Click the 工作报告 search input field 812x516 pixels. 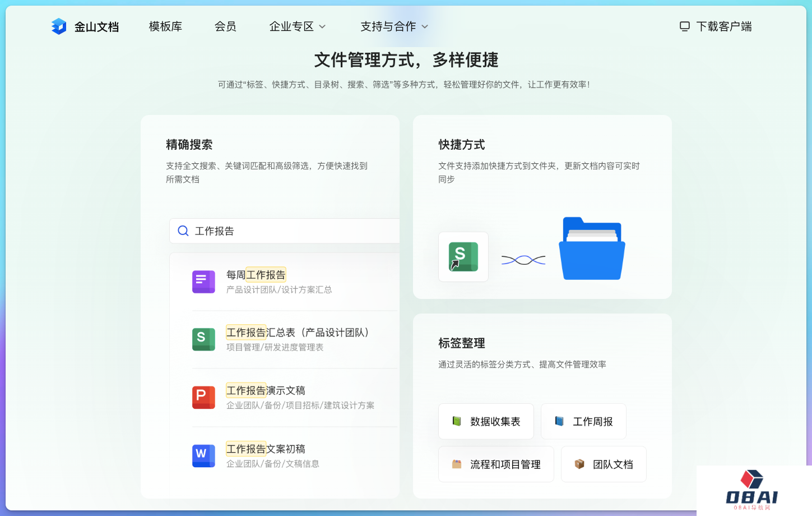point(291,231)
